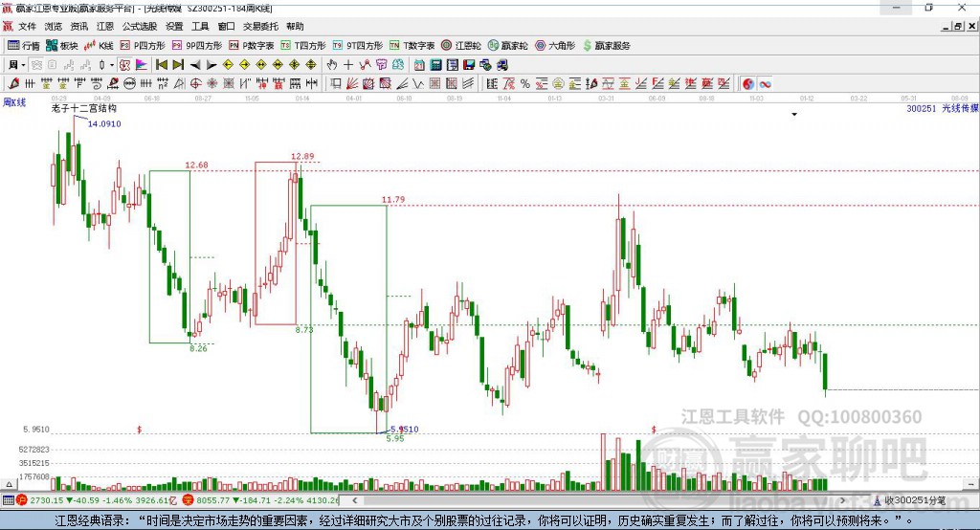Viewport: 980px width, 530px height.
Task: Click the 光线传媒 stock name
Action: 960,109
